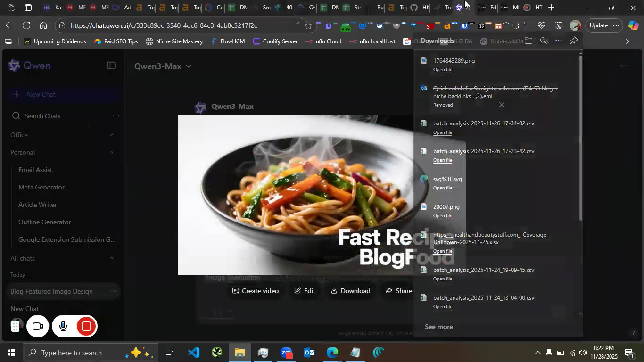The image size is (644, 362).
Task: Expand the Personal folder chevron
Action: (x=112, y=152)
